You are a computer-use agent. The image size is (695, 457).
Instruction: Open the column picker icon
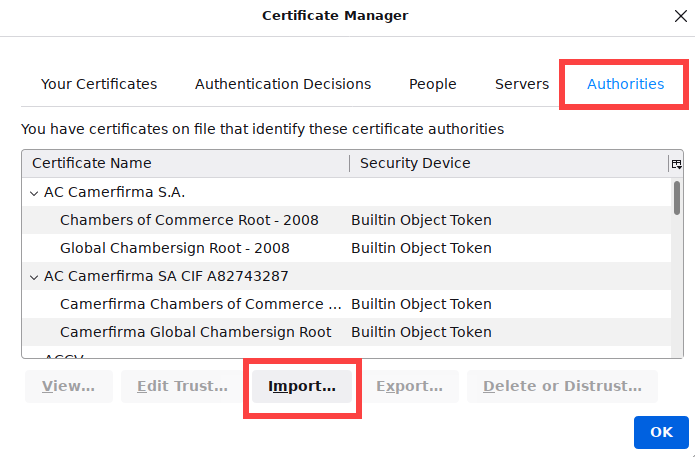676,163
